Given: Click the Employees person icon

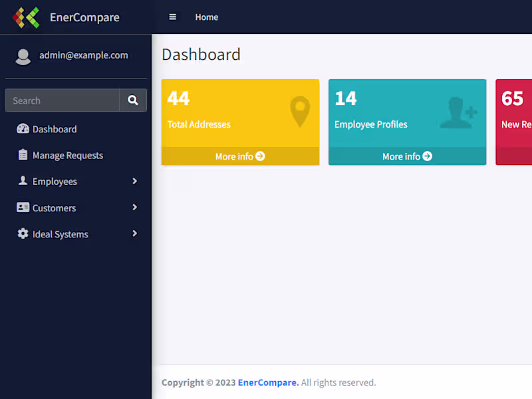Looking at the screenshot, I should click(23, 181).
